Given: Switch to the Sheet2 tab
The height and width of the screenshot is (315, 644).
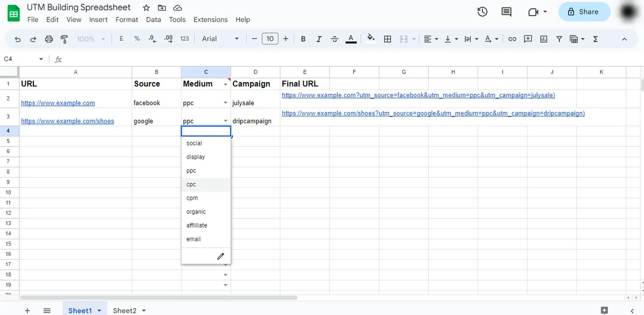Looking at the screenshot, I should pos(125,310).
